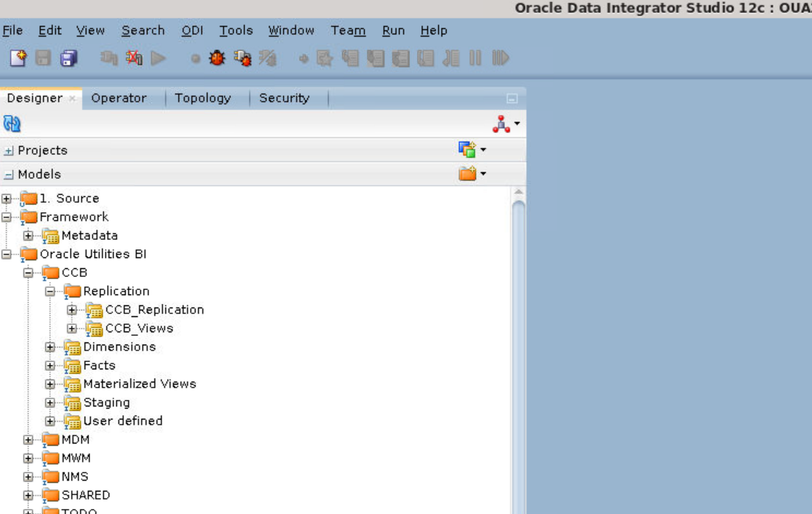Open the Search menu
Screen dimensions: 812x514
[143, 31]
